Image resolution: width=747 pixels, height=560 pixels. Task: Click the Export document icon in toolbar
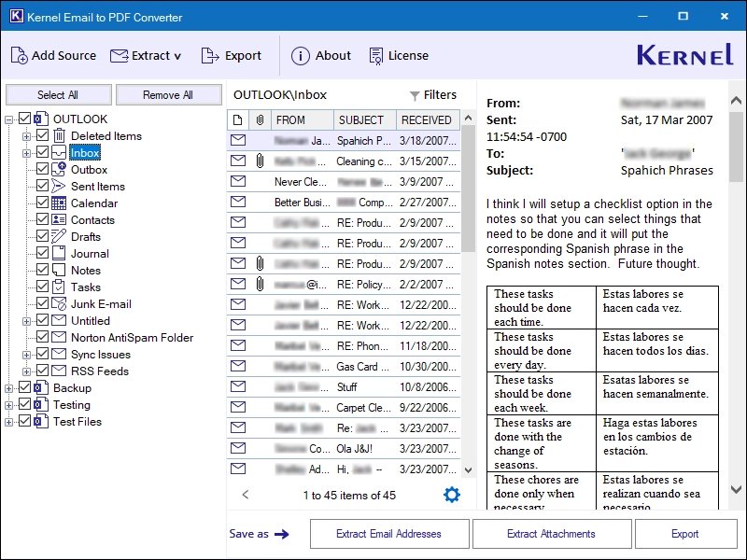(x=209, y=56)
